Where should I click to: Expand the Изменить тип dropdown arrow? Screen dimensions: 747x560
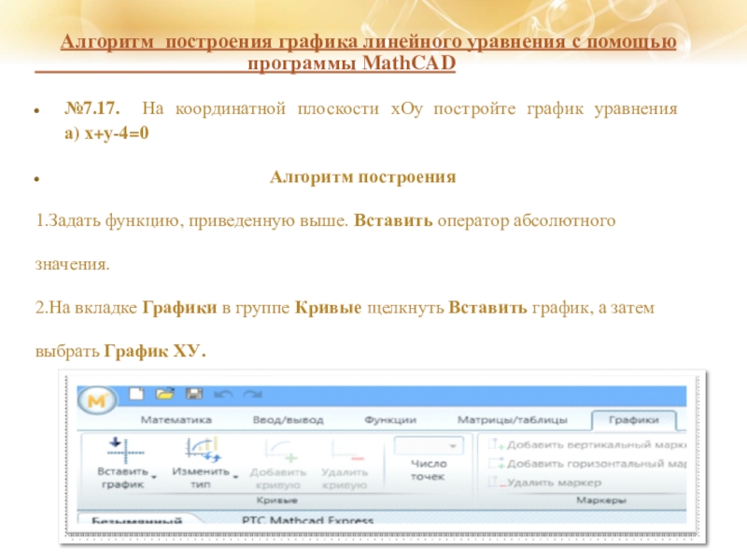[236, 477]
